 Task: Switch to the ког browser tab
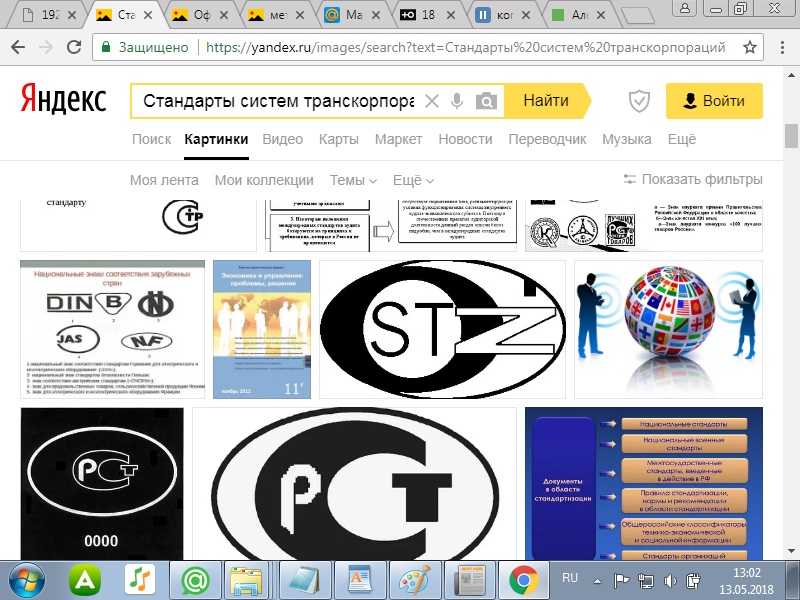click(498, 15)
